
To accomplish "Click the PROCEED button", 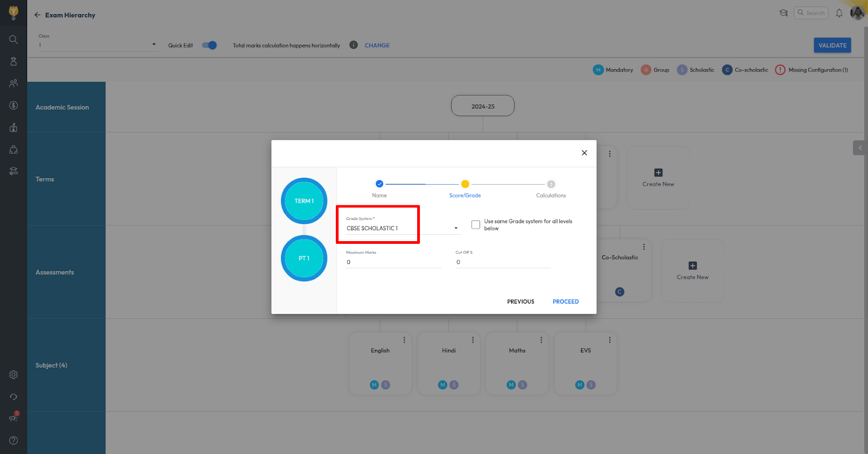I will 565,301.
